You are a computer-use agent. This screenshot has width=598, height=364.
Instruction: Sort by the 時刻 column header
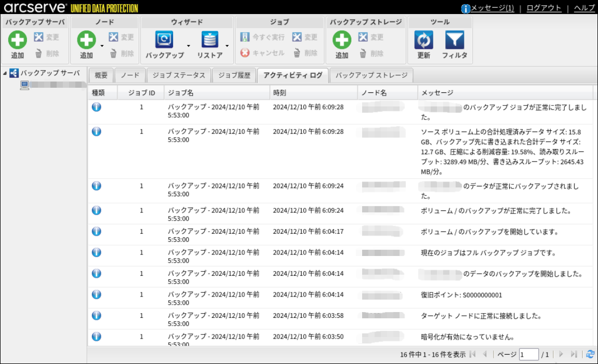[313, 93]
